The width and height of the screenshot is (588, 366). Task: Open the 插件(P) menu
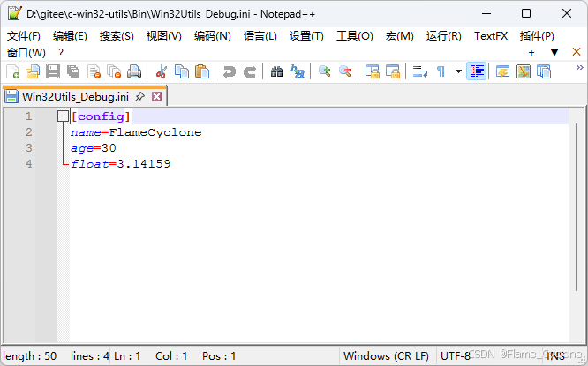(x=537, y=36)
